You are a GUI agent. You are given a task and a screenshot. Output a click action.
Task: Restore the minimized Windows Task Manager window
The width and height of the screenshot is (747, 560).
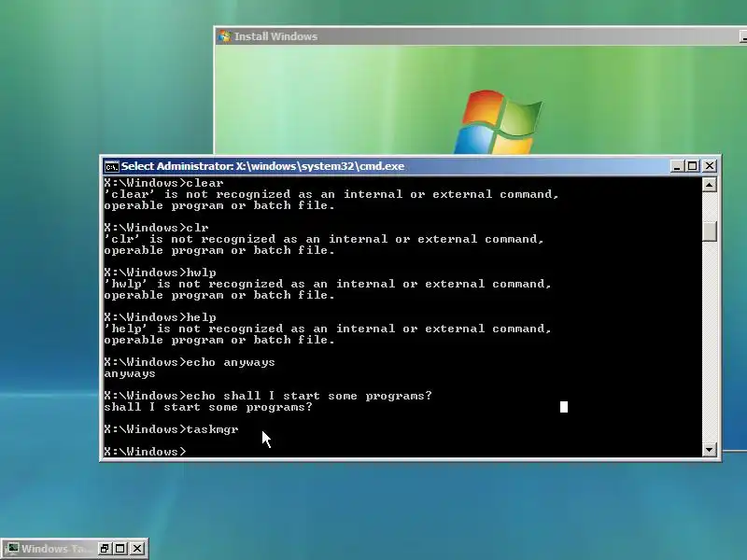coord(105,549)
